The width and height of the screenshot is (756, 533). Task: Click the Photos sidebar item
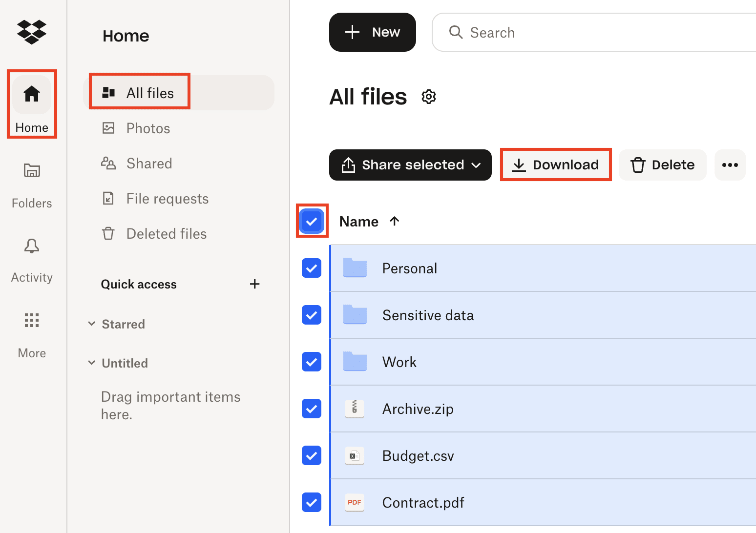(147, 128)
